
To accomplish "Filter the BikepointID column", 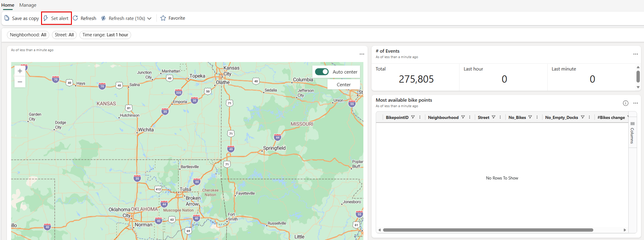I will pos(413,117).
